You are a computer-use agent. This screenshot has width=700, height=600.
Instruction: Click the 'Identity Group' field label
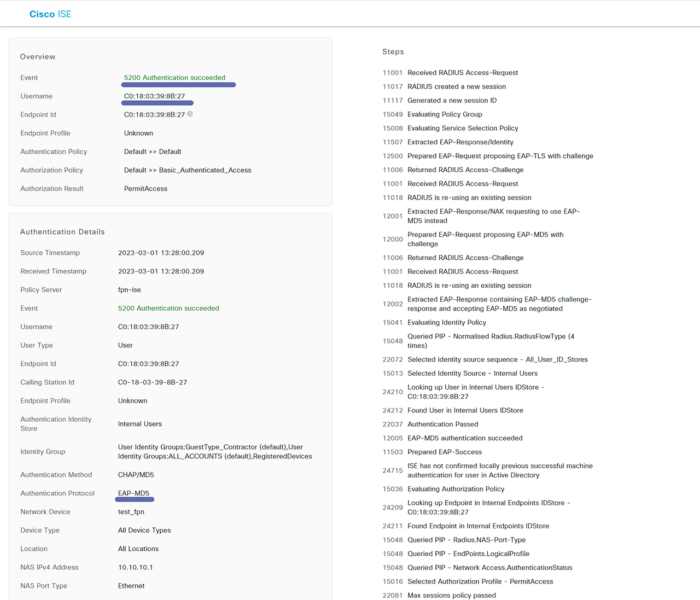(x=43, y=452)
